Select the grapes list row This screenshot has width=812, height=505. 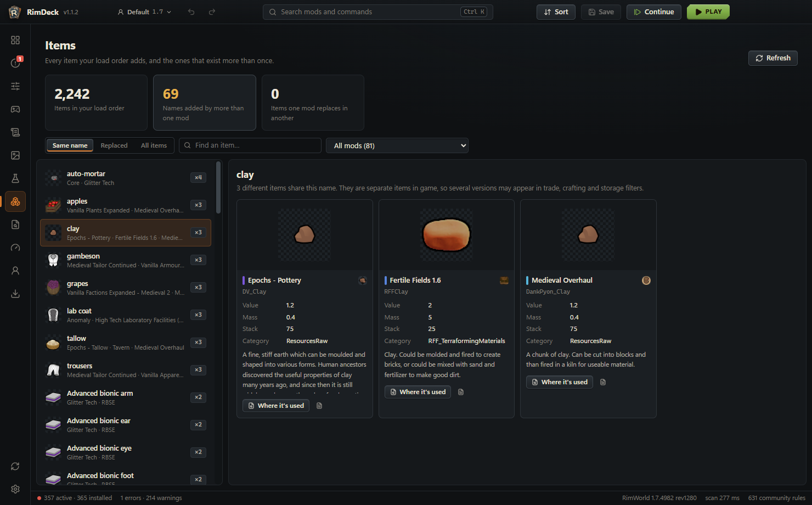(126, 288)
